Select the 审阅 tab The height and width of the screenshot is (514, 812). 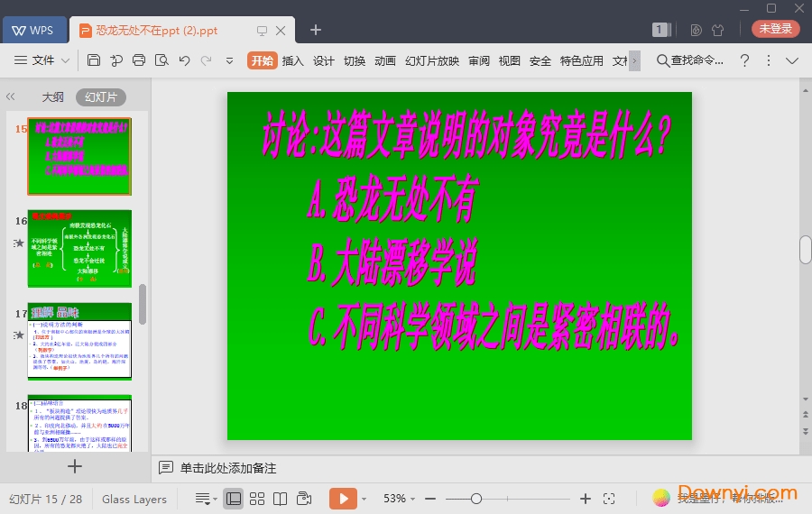(479, 60)
